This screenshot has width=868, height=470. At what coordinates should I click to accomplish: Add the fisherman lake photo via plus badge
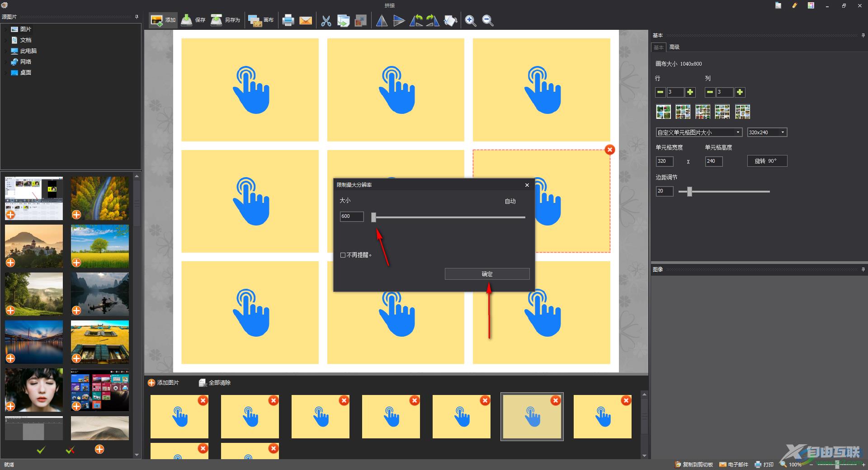tap(76, 310)
